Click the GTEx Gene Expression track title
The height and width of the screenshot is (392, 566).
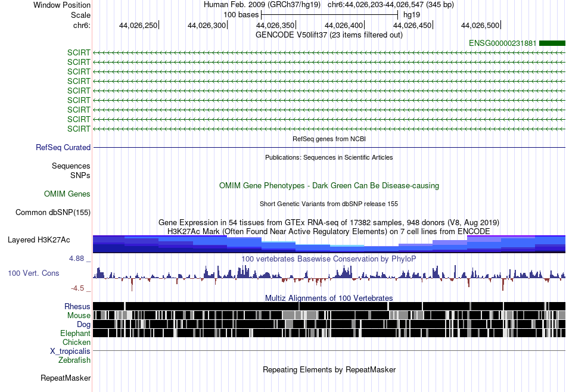pyautogui.click(x=329, y=222)
